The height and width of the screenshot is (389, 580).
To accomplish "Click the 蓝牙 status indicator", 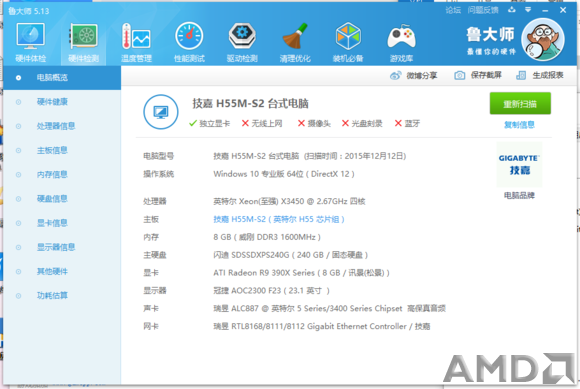I will [x=407, y=124].
